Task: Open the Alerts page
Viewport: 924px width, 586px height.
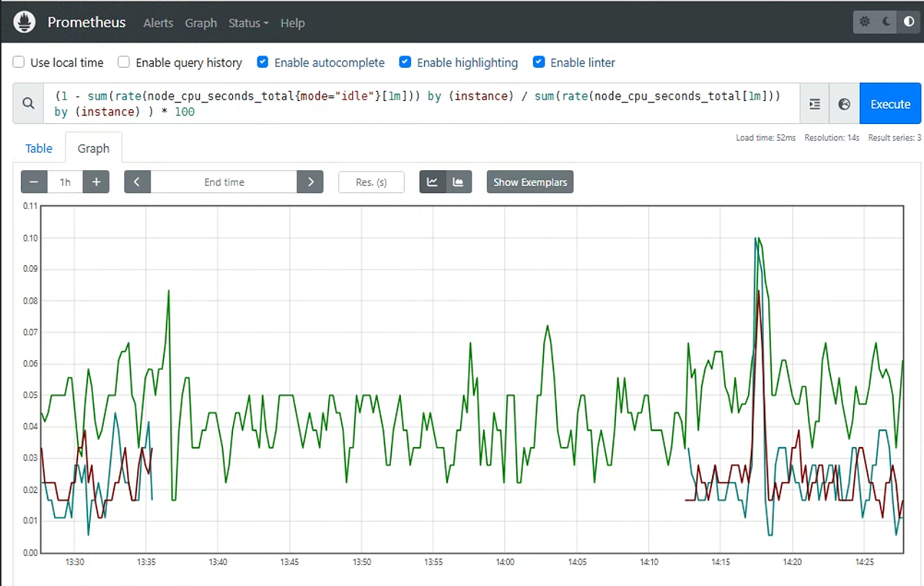Action: pyautogui.click(x=158, y=23)
